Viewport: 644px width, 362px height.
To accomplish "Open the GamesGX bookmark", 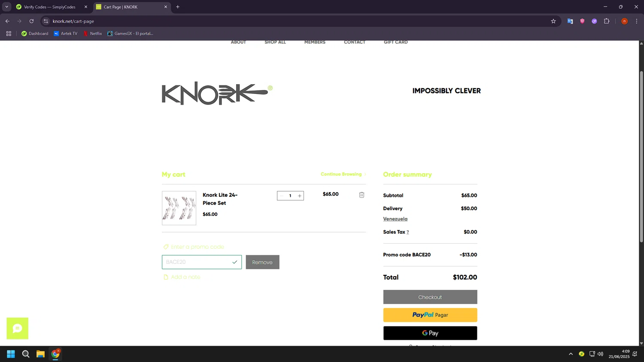I will (x=130, y=33).
